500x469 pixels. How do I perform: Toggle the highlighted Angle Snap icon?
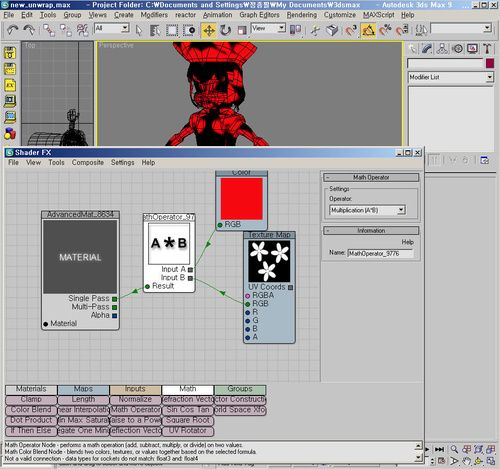click(x=368, y=30)
